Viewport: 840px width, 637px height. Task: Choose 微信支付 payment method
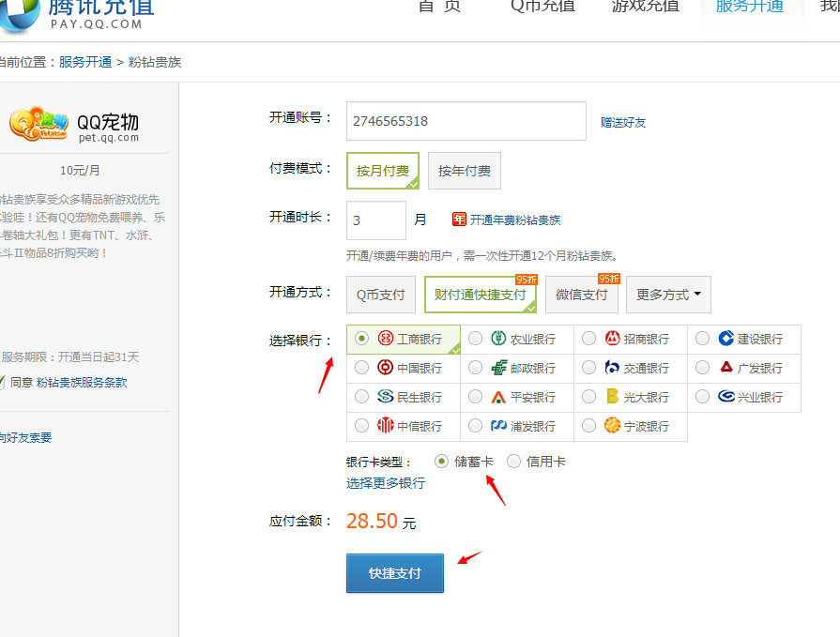pos(582,295)
